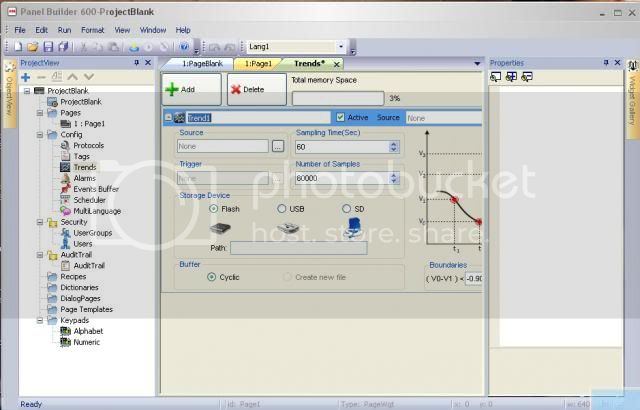Image resolution: width=640 pixels, height=410 pixels.
Task: Click the Sampling Time stepper arrows
Action: [393, 146]
